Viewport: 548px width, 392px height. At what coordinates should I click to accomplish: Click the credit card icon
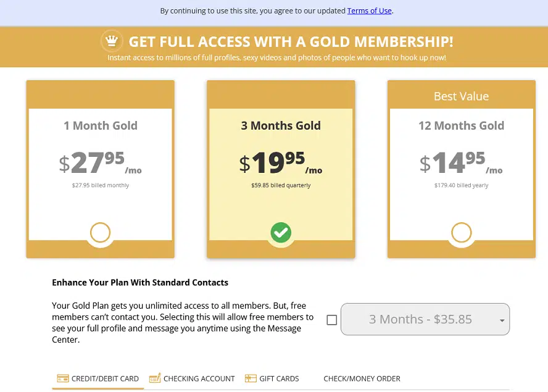pyautogui.click(x=62, y=378)
